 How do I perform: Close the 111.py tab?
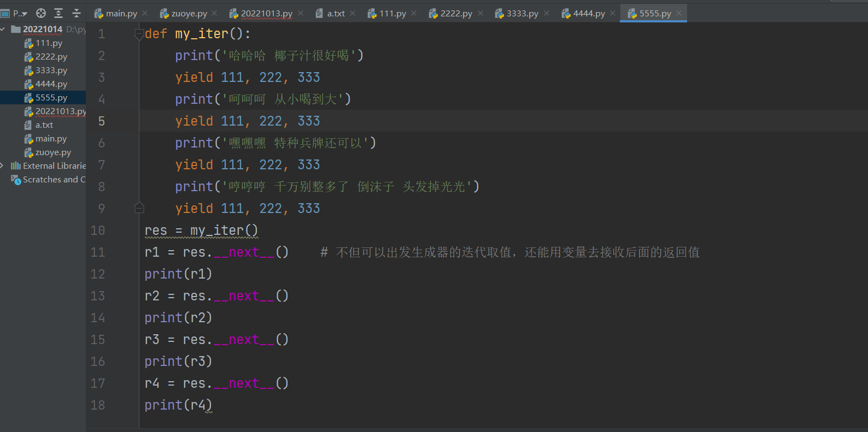pos(414,14)
